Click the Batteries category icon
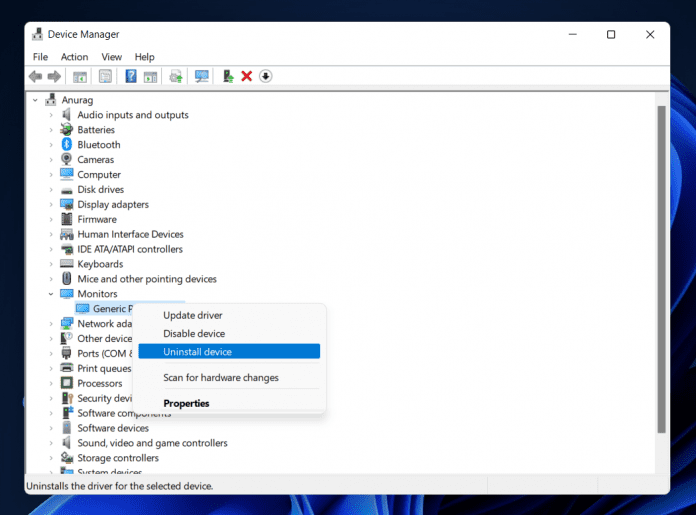696x515 pixels. click(67, 130)
